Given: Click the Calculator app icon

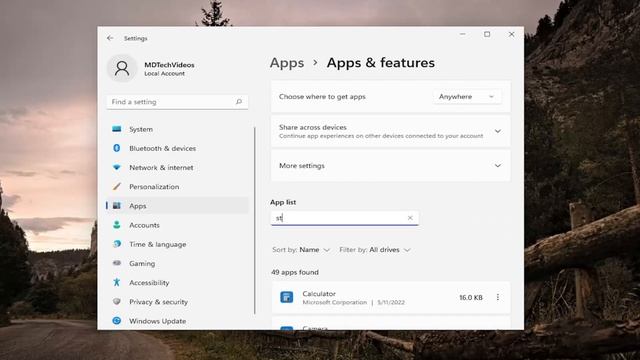Looking at the screenshot, I should pos(287,297).
